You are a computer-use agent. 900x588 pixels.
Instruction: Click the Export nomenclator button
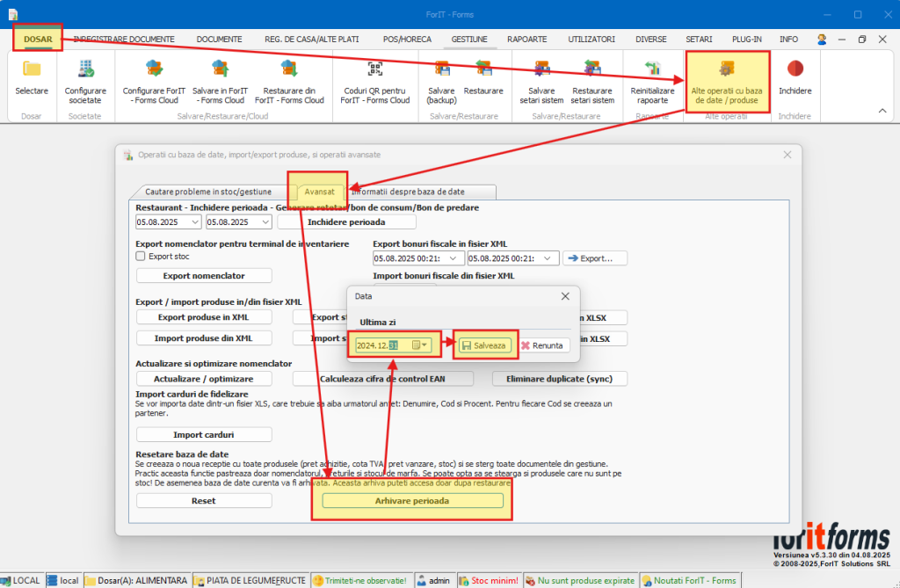click(204, 276)
